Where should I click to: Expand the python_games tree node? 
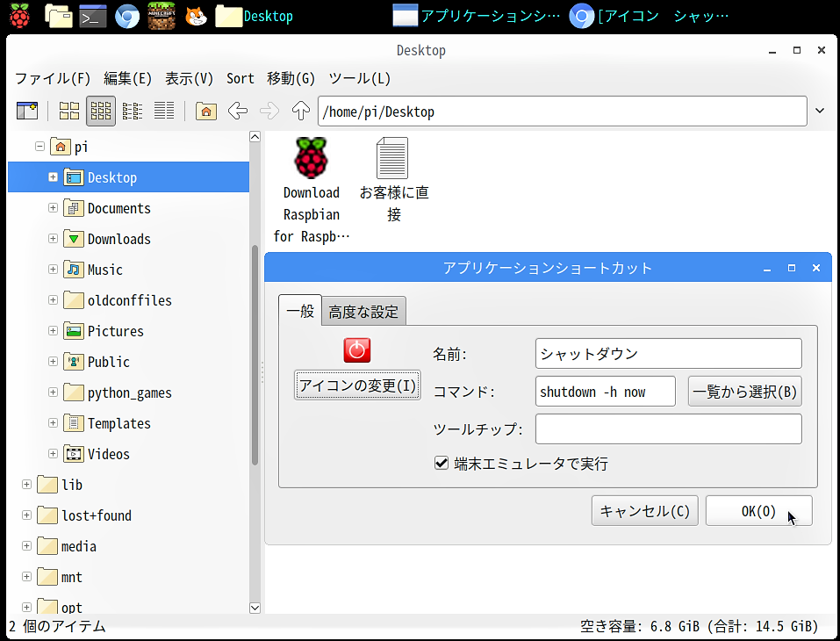coord(53,393)
